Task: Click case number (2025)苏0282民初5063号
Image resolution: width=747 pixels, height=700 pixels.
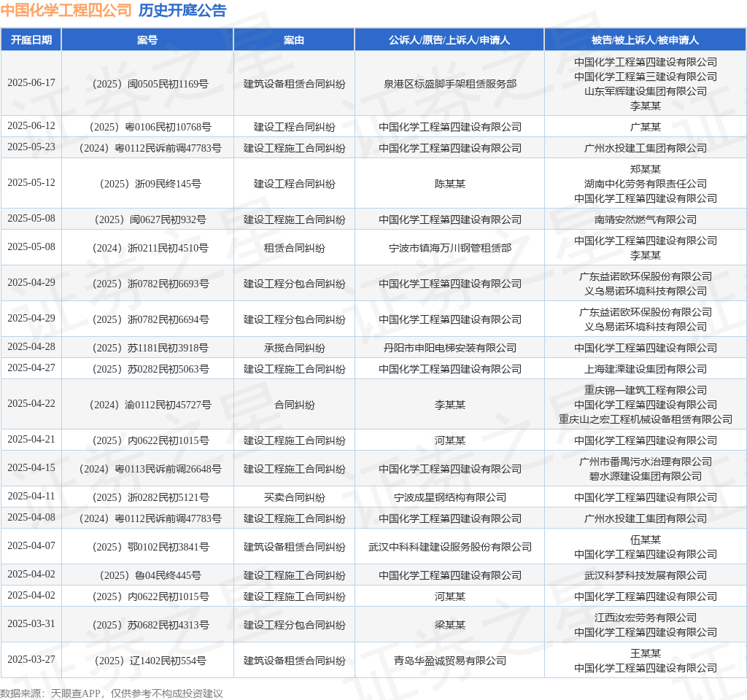Action: pyautogui.click(x=150, y=368)
